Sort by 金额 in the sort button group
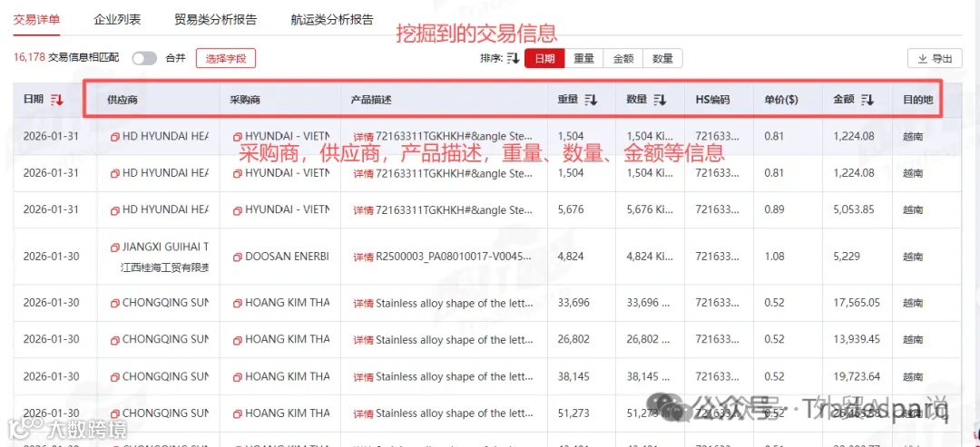Screen dimensions: 980x447 click(x=623, y=59)
